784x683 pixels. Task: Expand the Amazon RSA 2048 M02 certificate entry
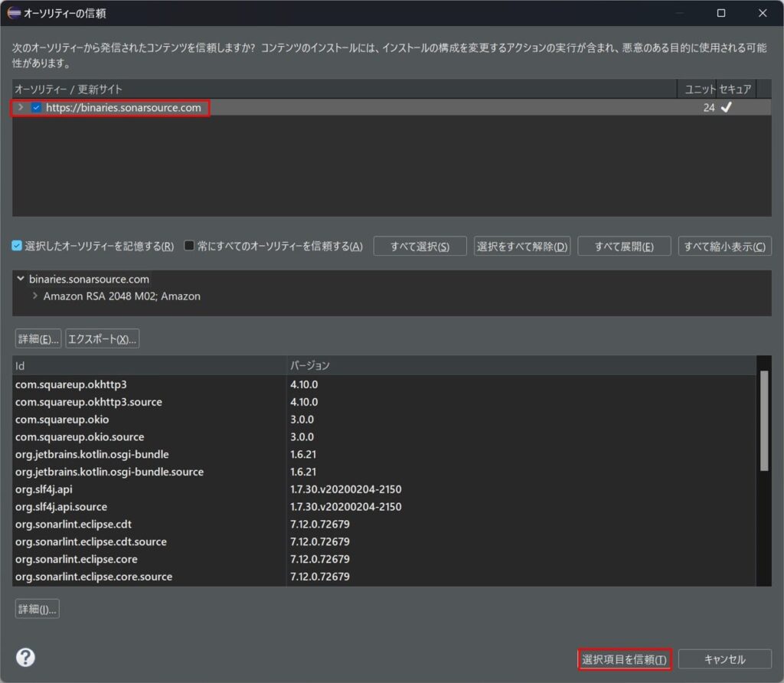34,295
